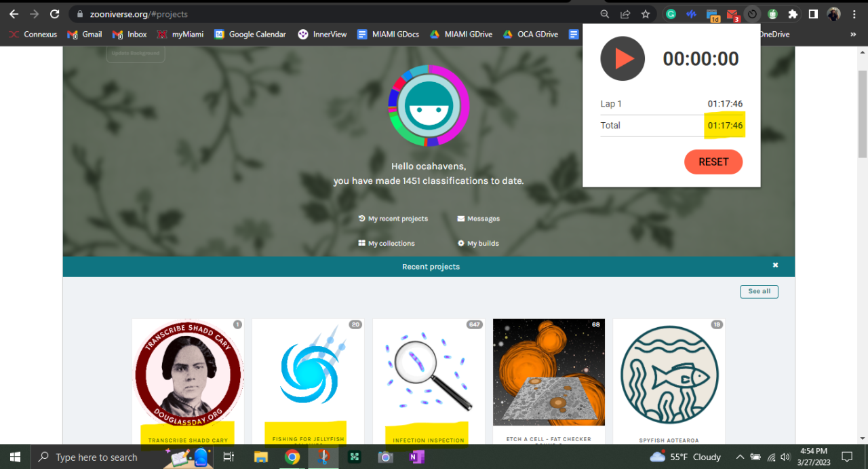Click the zoom magnifier icon in address bar
Viewport: 868px width, 469px height.
pyautogui.click(x=605, y=14)
